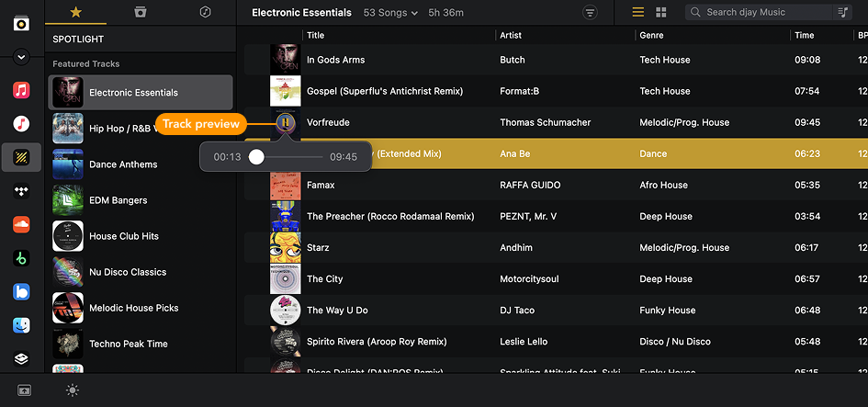Select the track In Gods Arms

click(x=335, y=60)
